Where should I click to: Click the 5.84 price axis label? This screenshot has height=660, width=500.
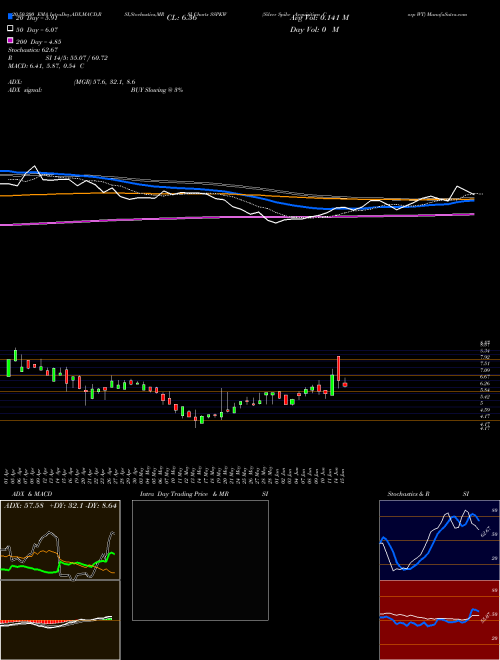[x=484, y=390]
